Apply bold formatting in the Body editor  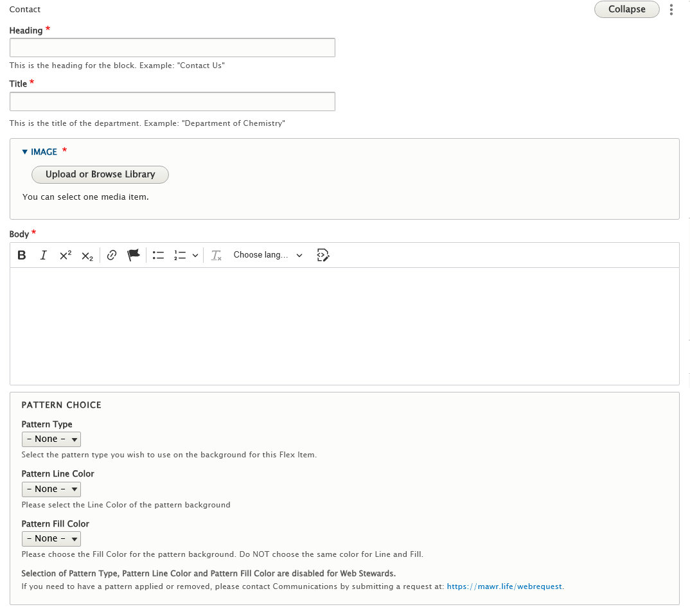pos(21,255)
